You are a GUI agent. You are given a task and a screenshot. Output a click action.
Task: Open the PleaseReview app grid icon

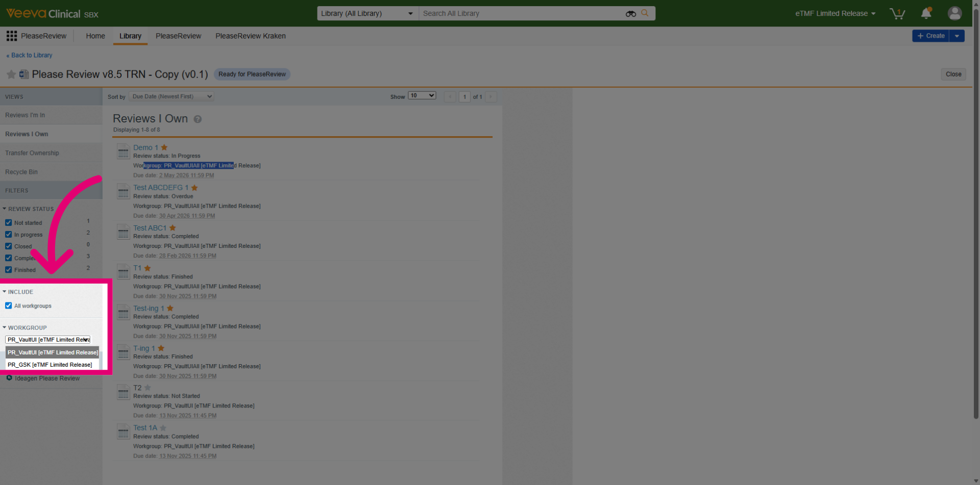pos(12,36)
